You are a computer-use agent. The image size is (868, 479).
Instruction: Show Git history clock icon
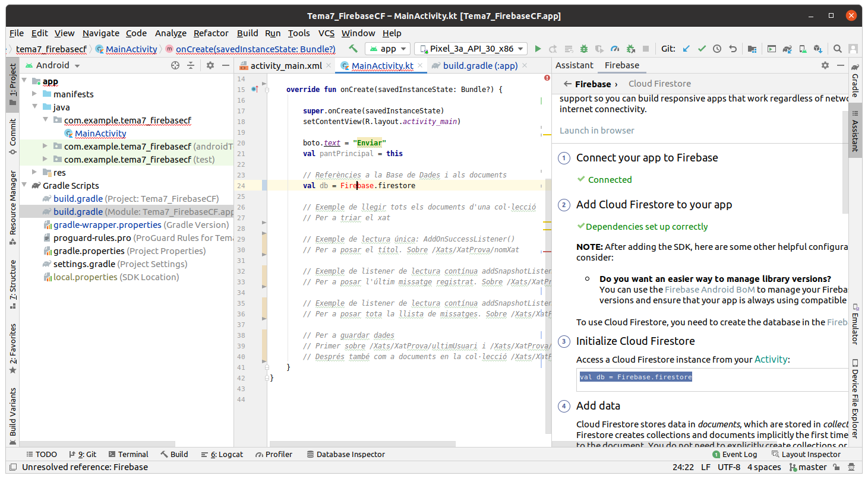point(717,49)
